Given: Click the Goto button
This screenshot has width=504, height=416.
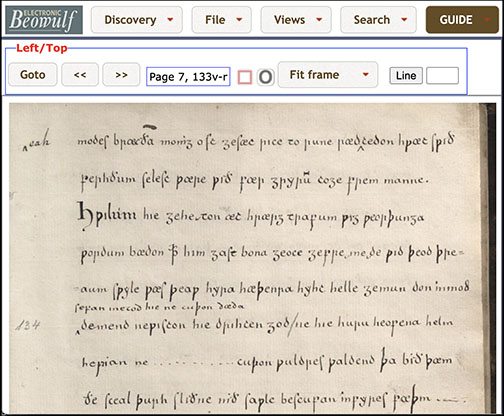Looking at the screenshot, I should (33, 75).
